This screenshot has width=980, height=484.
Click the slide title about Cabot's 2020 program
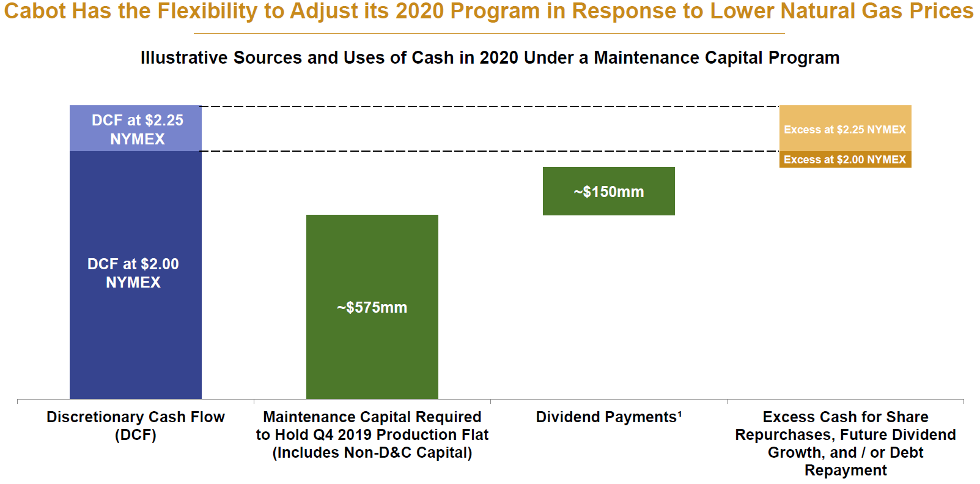[x=489, y=11]
